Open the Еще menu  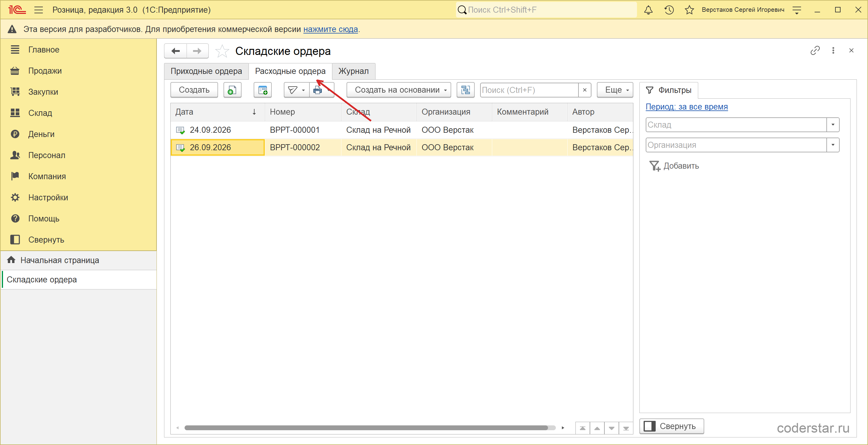tap(615, 90)
